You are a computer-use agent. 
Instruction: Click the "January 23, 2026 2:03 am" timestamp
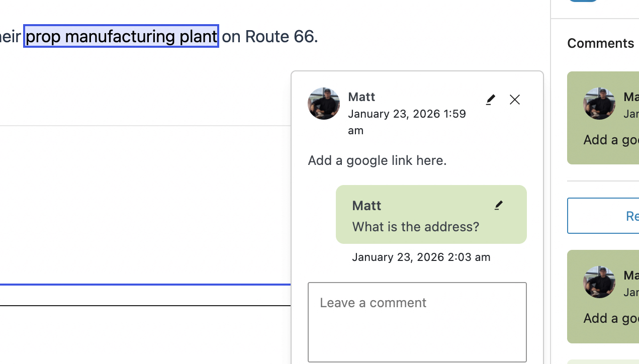[421, 257]
